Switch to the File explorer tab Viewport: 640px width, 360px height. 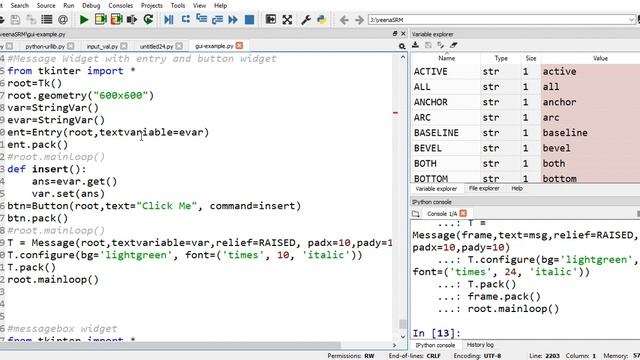484,188
